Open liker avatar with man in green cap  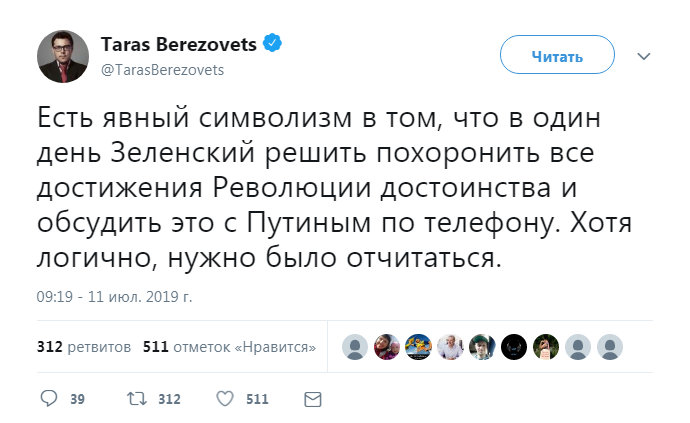(x=482, y=347)
